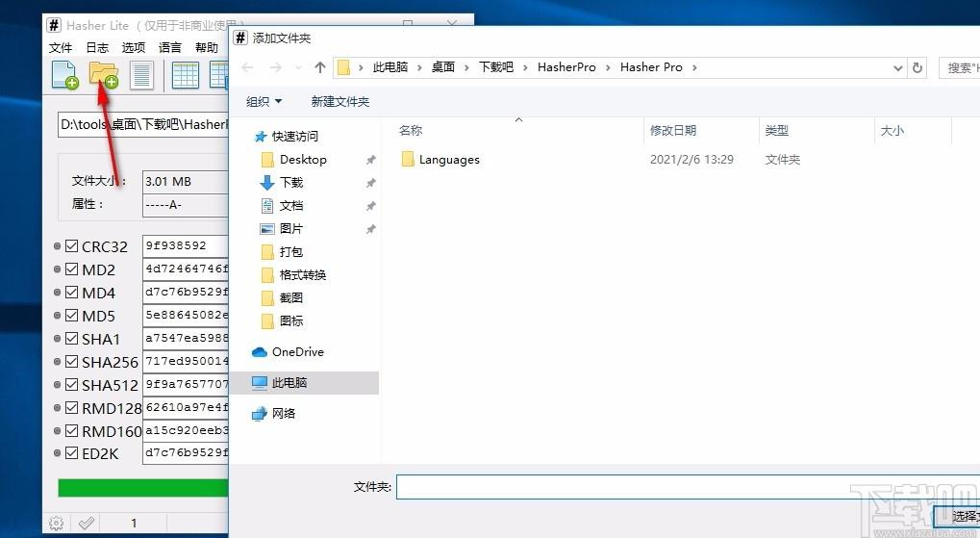Click the settings gear in Hasher status bar
This screenshot has height=538, width=980.
coord(56,523)
